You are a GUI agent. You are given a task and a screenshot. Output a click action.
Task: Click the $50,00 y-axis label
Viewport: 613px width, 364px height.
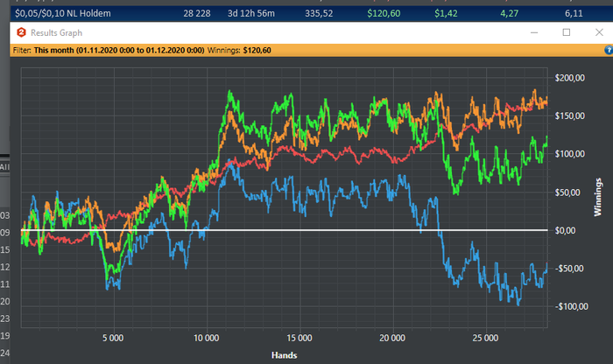pyautogui.click(x=567, y=192)
